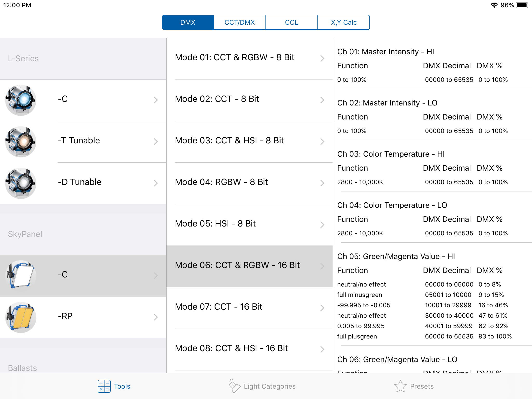Image resolution: width=532 pixels, height=399 pixels.
Task: Expand Mode 01 CCT & RGBW chevron
Action: [x=322, y=58]
